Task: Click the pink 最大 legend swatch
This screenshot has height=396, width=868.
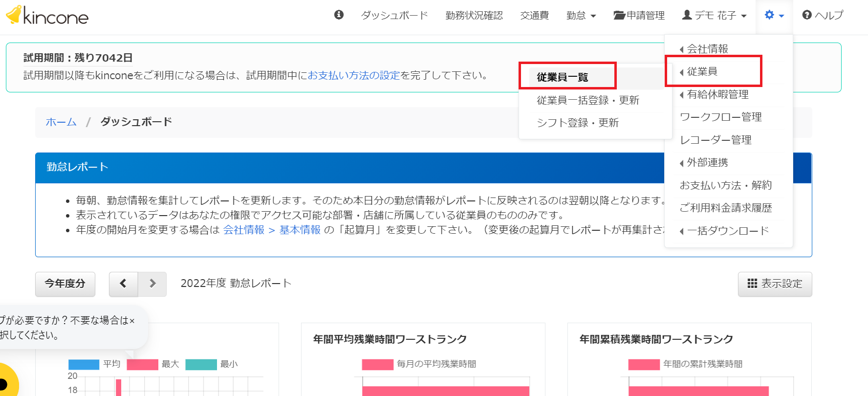Action: pyautogui.click(x=142, y=364)
